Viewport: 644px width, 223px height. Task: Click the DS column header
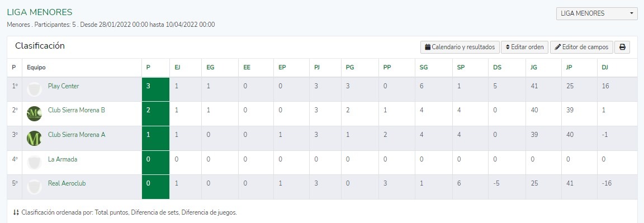tap(497, 68)
